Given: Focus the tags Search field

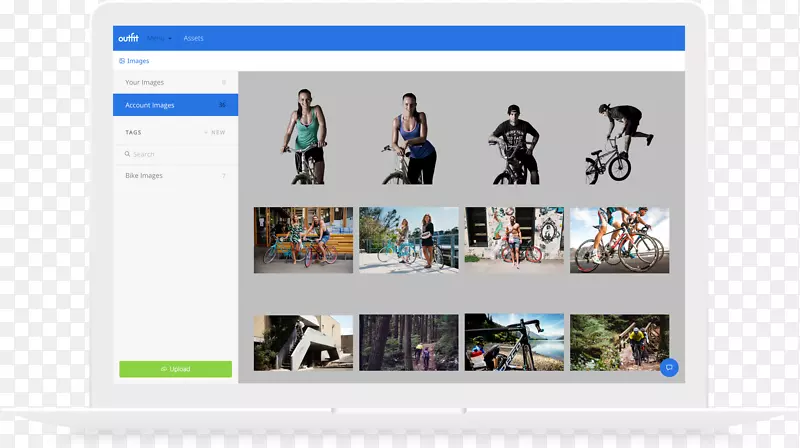Looking at the screenshot, I should click(x=175, y=154).
